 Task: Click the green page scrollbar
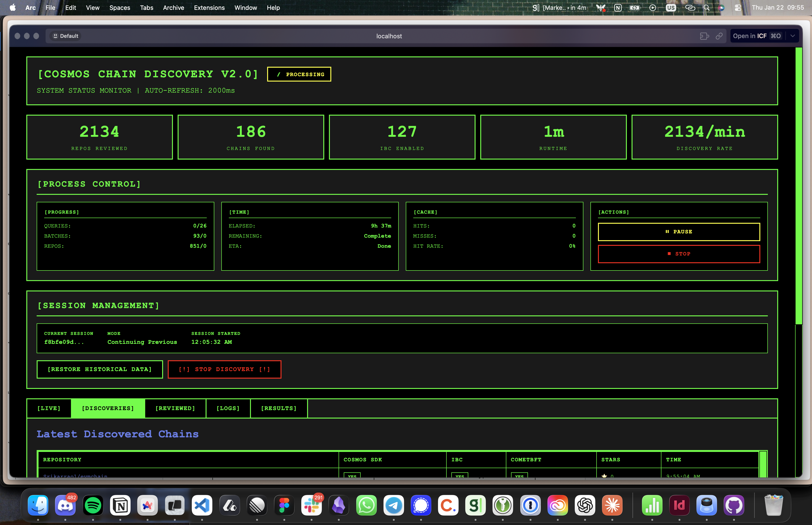[x=798, y=186]
